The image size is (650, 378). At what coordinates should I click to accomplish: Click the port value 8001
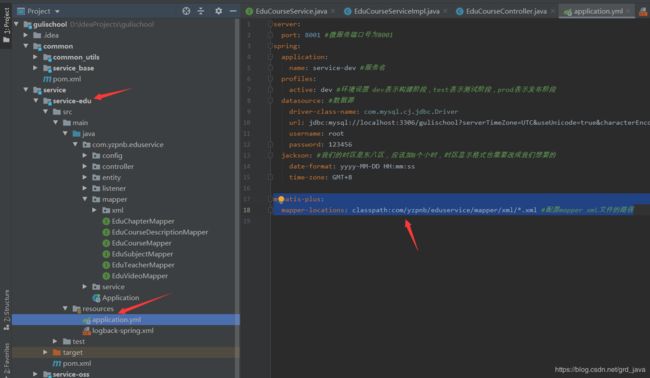[x=312, y=35]
